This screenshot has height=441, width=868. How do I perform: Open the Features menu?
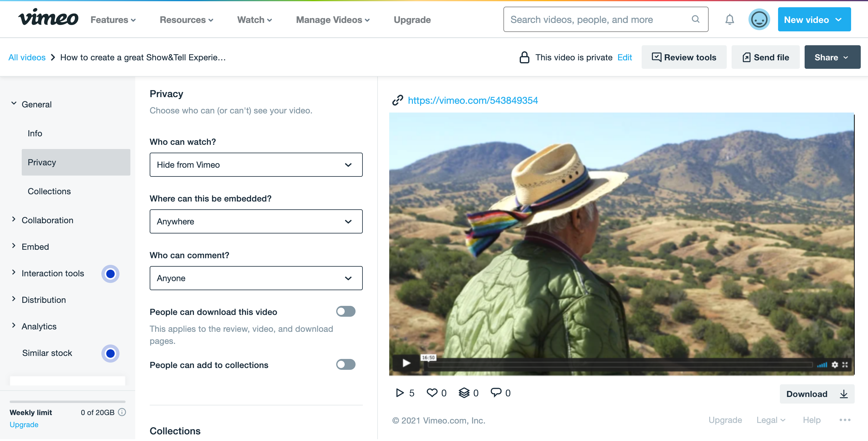click(113, 20)
